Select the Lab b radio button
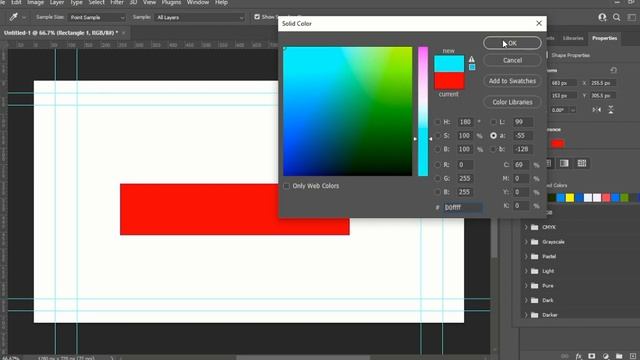 coord(493,149)
